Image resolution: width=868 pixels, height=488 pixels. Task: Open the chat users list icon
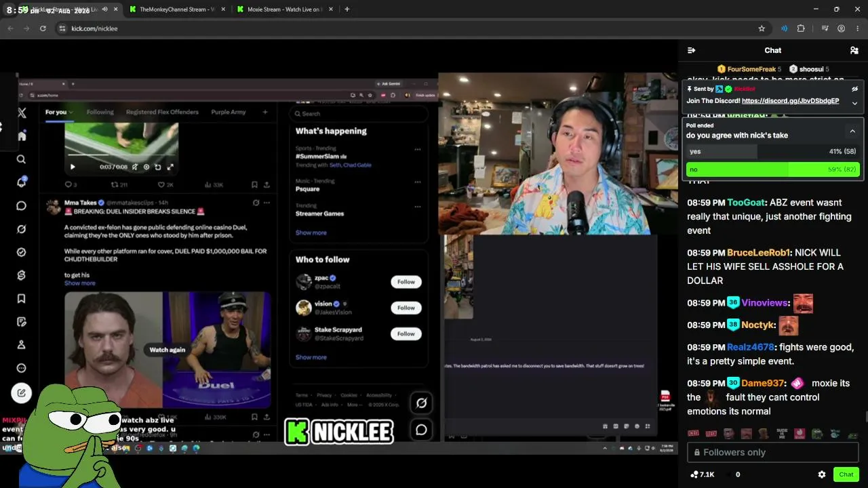854,50
